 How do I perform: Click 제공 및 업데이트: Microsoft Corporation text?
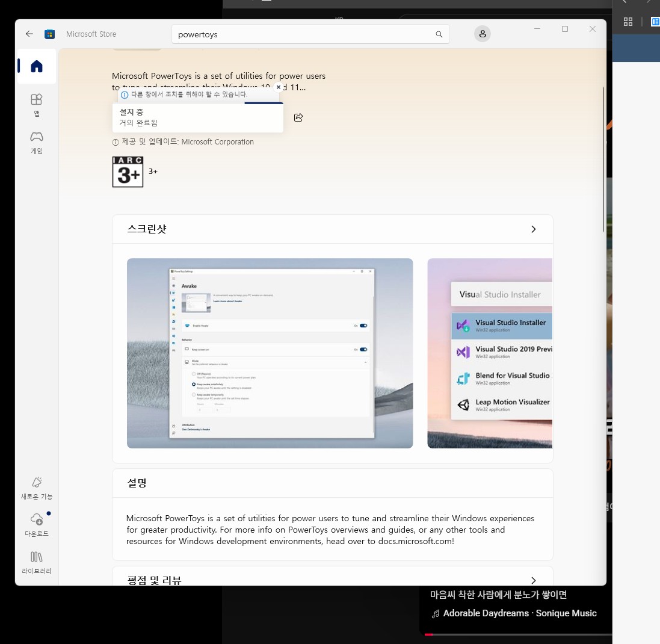pyautogui.click(x=188, y=142)
